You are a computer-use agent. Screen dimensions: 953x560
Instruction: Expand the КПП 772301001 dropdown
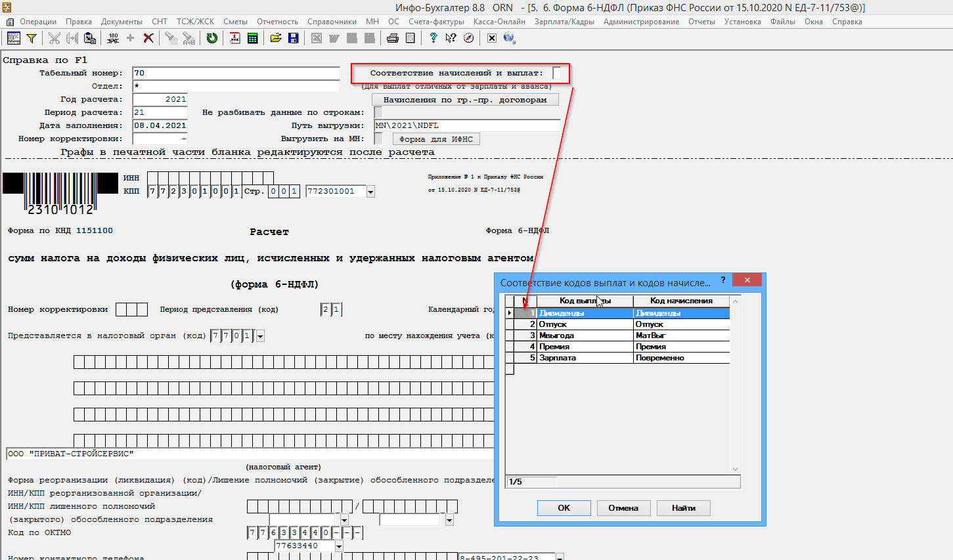pyautogui.click(x=370, y=192)
